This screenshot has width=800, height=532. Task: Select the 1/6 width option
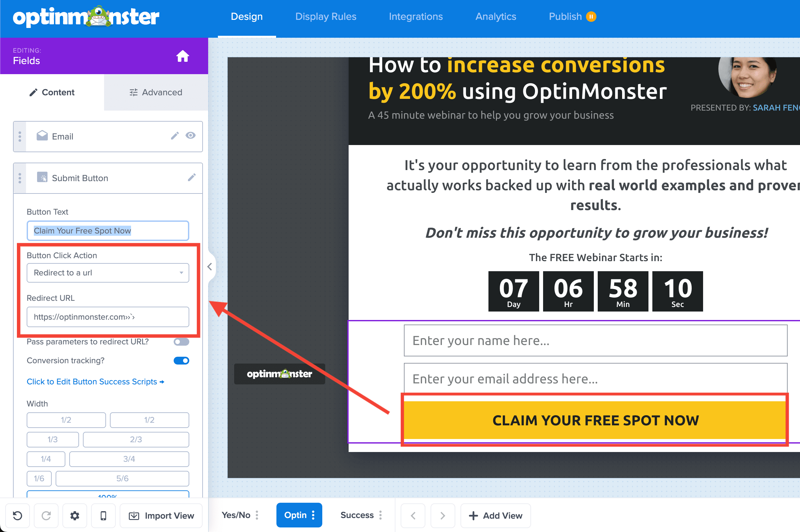(39, 479)
